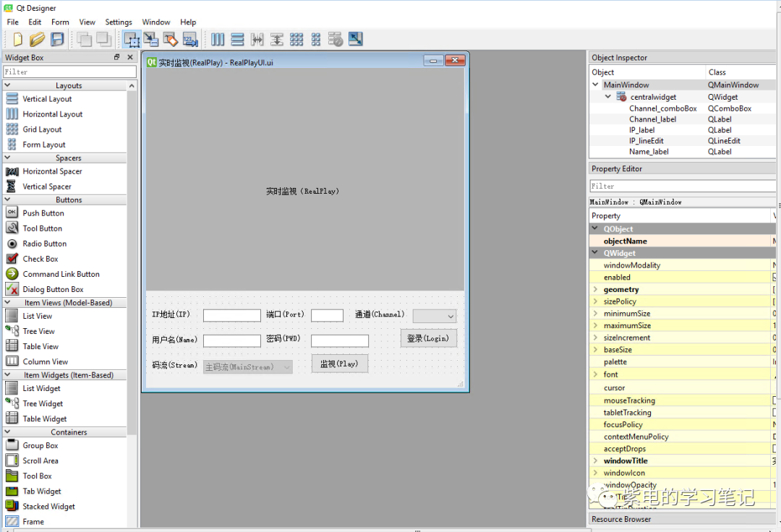
Task: Select the Edit Signals/Slots mode icon
Action: pos(151,39)
